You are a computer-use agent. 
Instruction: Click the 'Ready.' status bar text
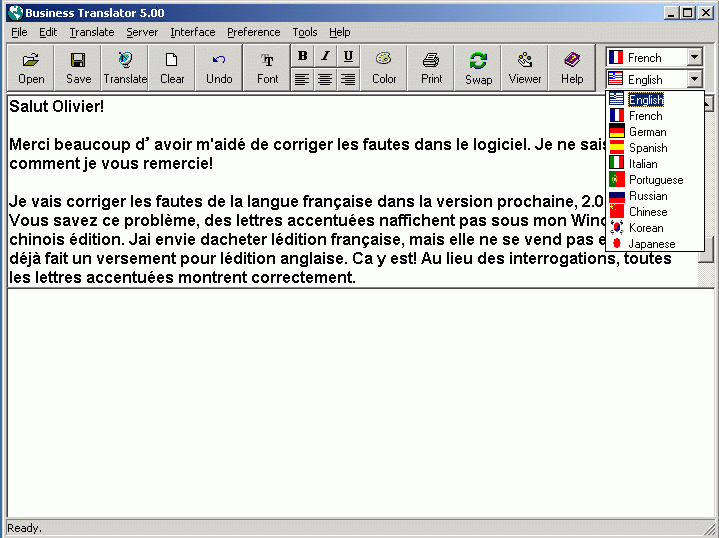coord(24,528)
